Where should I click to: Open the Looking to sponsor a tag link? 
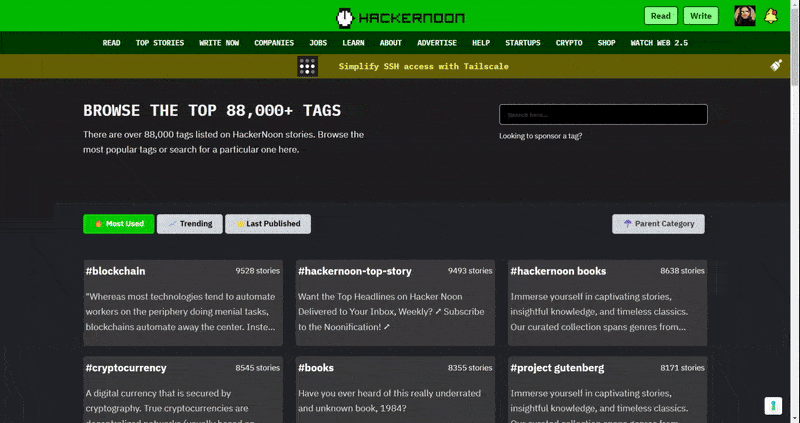click(x=540, y=136)
